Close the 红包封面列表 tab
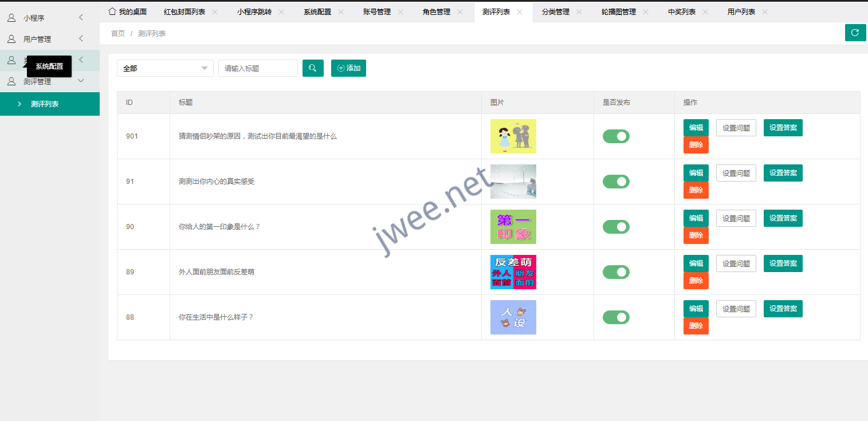The height and width of the screenshot is (421, 868). [215, 11]
